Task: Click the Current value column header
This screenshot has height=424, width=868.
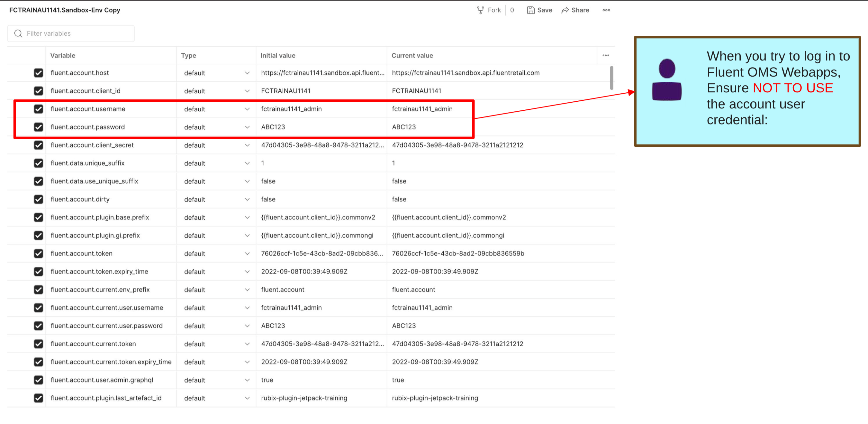Action: pos(412,55)
